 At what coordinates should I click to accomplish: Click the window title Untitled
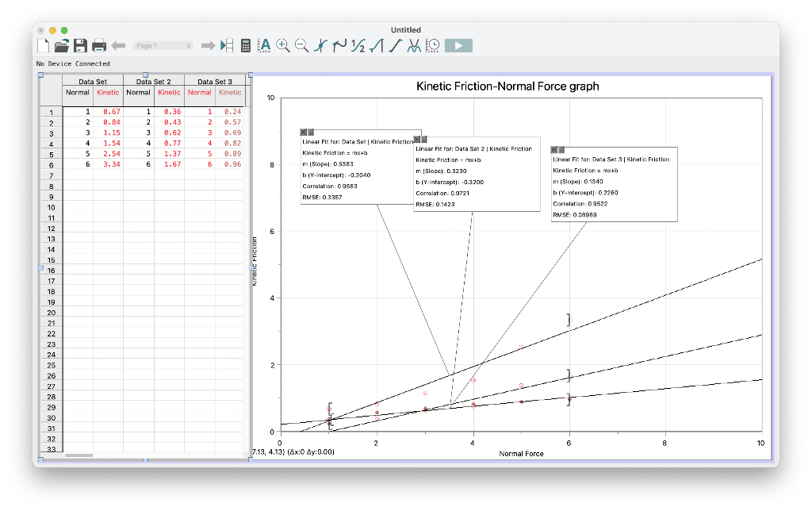coord(405,30)
